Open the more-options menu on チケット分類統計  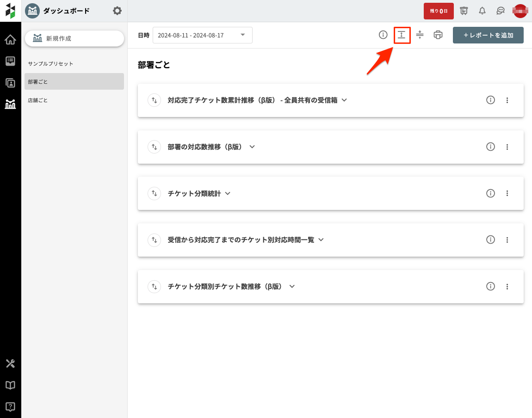pos(507,193)
